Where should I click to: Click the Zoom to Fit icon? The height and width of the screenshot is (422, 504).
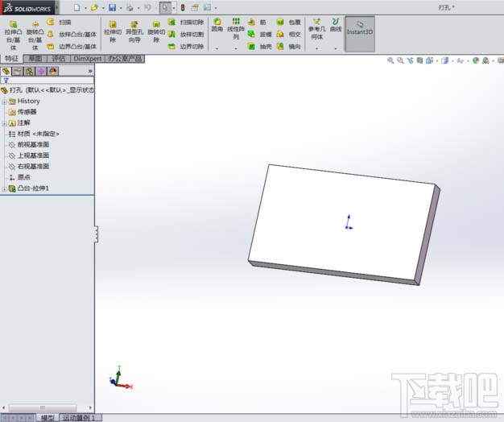390,60
